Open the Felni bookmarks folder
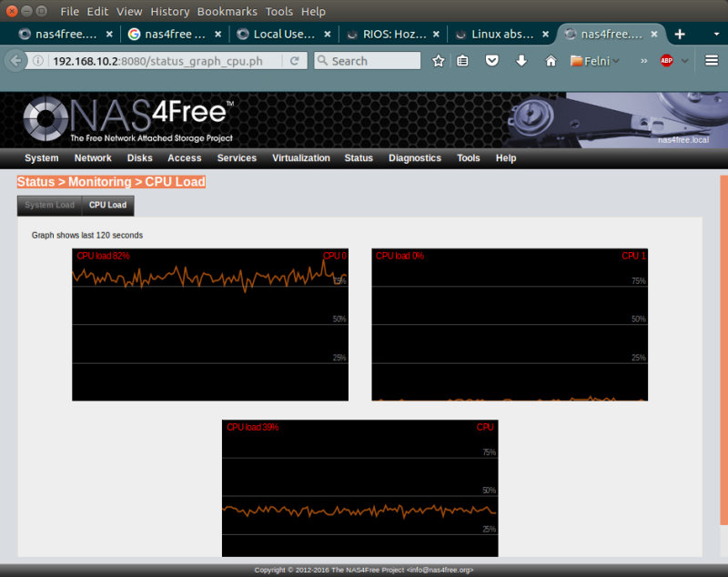 coord(595,61)
